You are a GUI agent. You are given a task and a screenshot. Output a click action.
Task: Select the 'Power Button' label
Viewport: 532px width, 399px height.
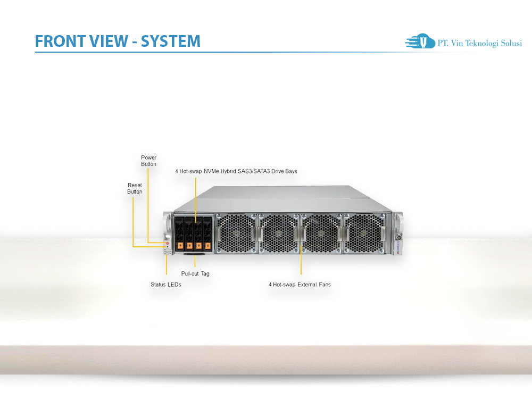(148, 161)
